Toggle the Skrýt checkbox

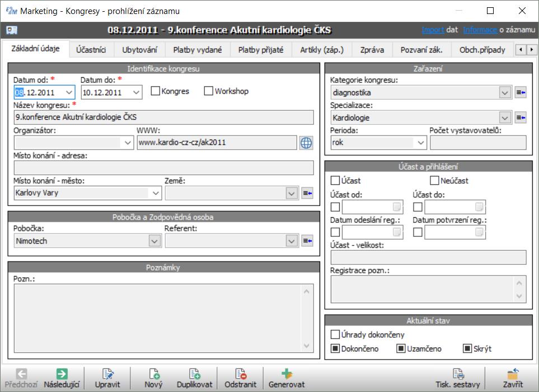tap(467, 349)
